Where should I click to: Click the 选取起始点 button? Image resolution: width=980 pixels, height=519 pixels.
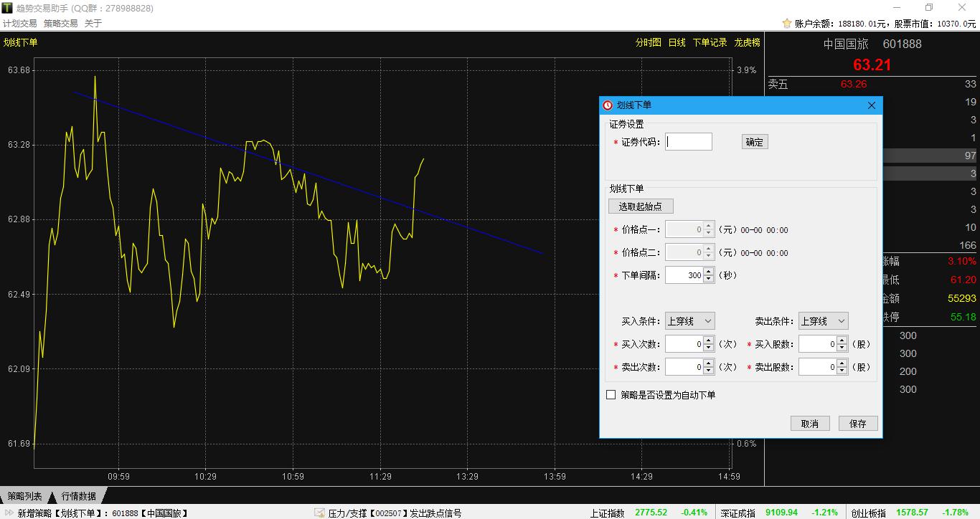(x=641, y=206)
